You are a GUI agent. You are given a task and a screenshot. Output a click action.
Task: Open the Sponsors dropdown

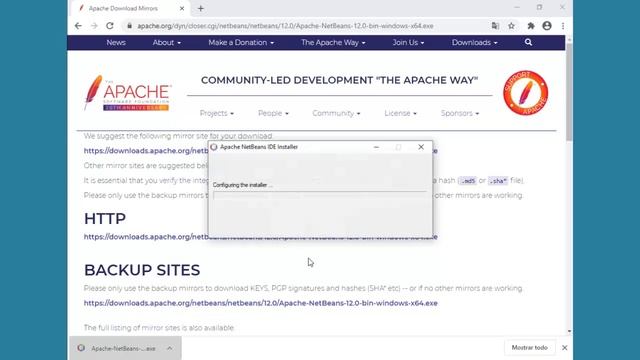click(460, 113)
